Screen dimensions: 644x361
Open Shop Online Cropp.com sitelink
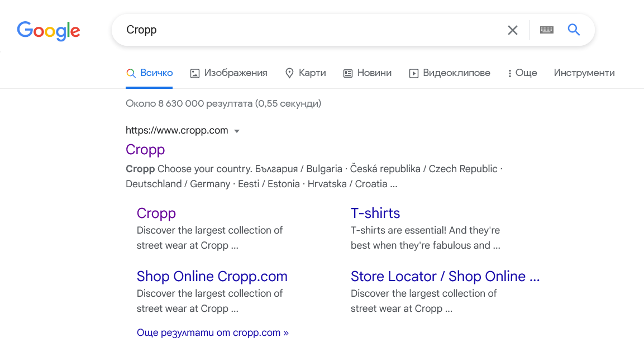212,276
